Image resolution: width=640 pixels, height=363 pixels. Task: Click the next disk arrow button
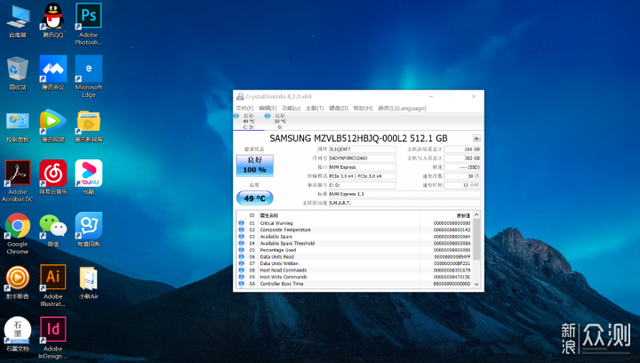(x=476, y=138)
